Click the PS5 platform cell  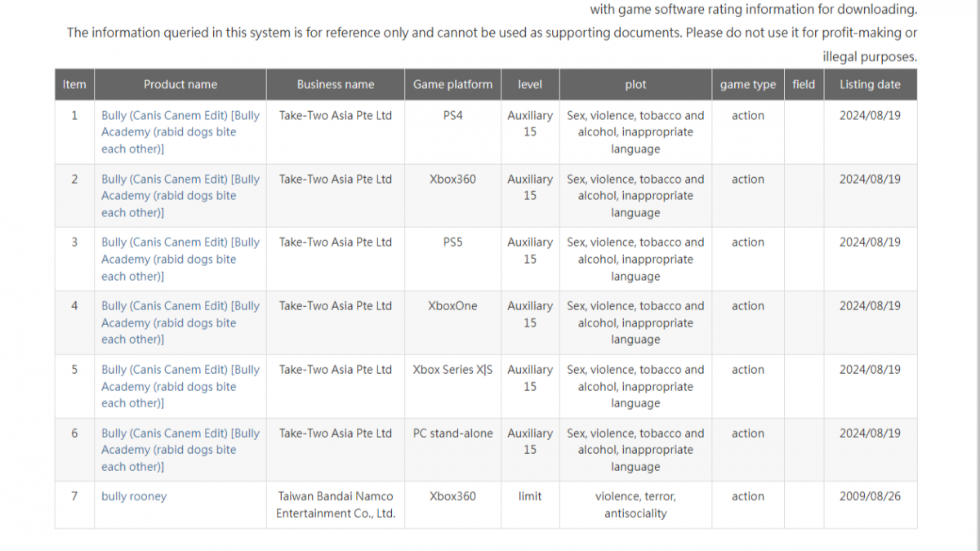(x=452, y=242)
